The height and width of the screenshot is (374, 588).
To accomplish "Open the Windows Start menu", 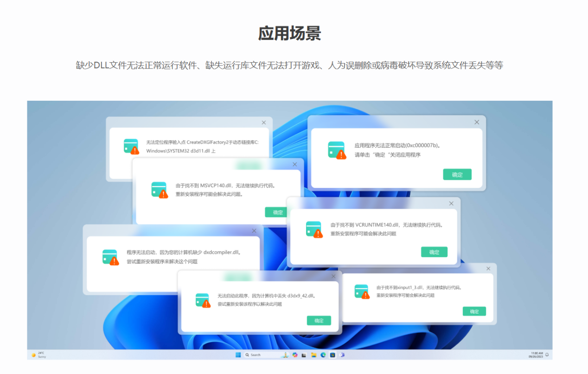I will coord(238,355).
